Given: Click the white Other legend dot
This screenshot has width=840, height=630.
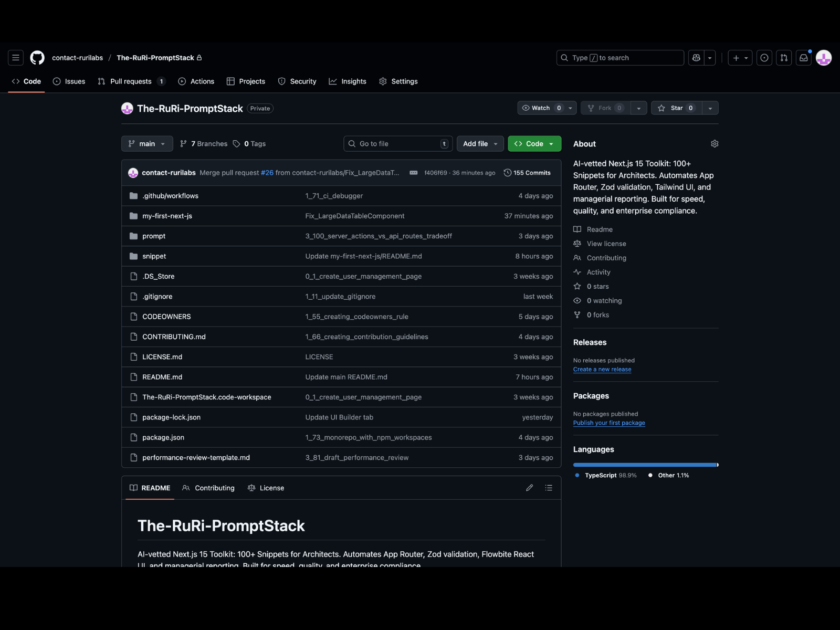Looking at the screenshot, I should (650, 475).
